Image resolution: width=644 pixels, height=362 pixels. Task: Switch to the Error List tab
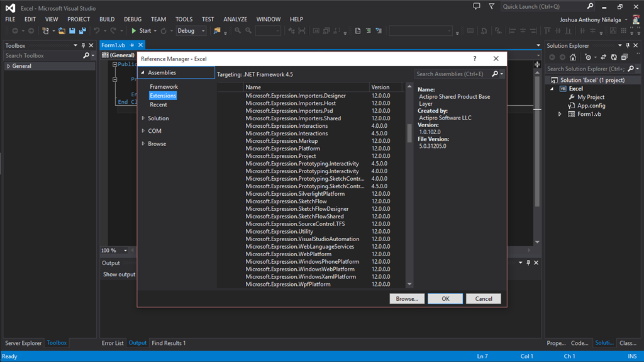pos(113,342)
